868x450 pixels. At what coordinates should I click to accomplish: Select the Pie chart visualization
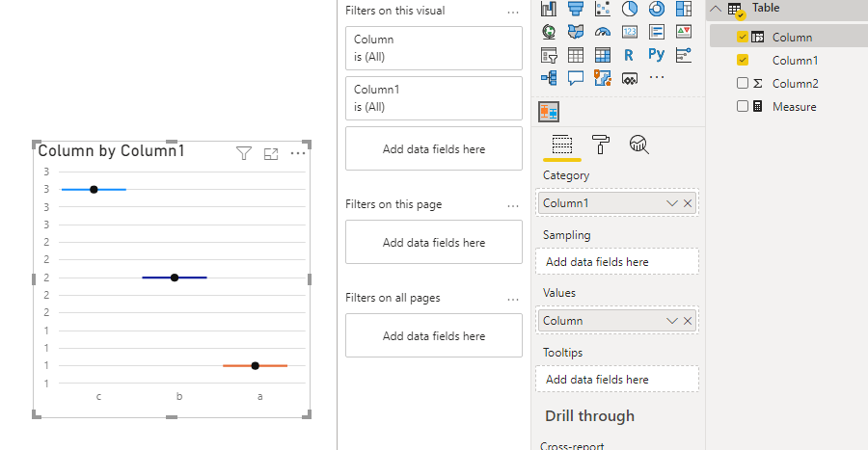pos(630,9)
